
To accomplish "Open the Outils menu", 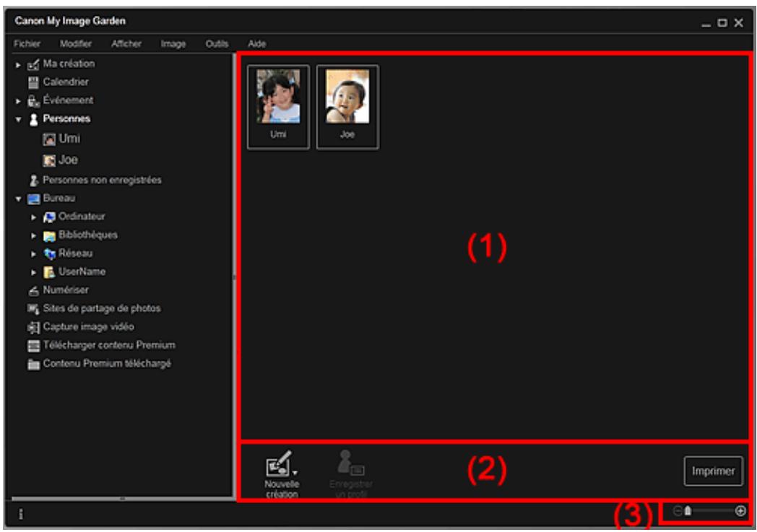I will pos(217,44).
